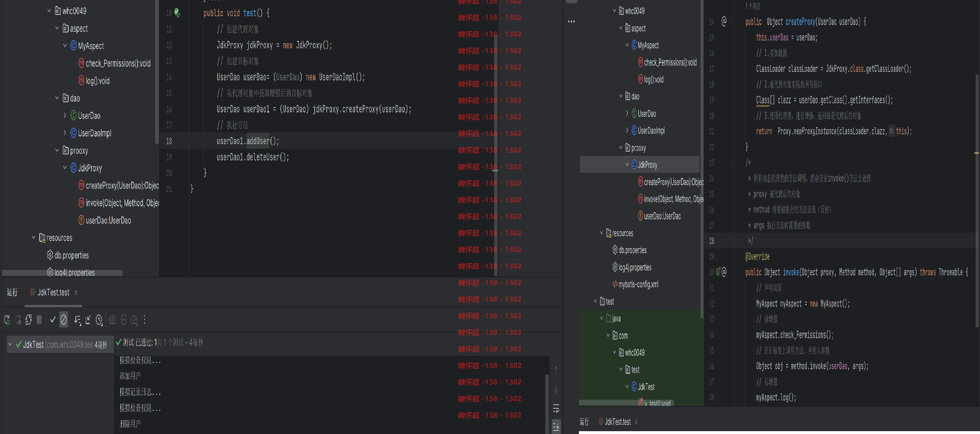Click the profiler gauge icon in Run toolbar
Image resolution: width=980 pixels, height=434 pixels.
[134, 320]
